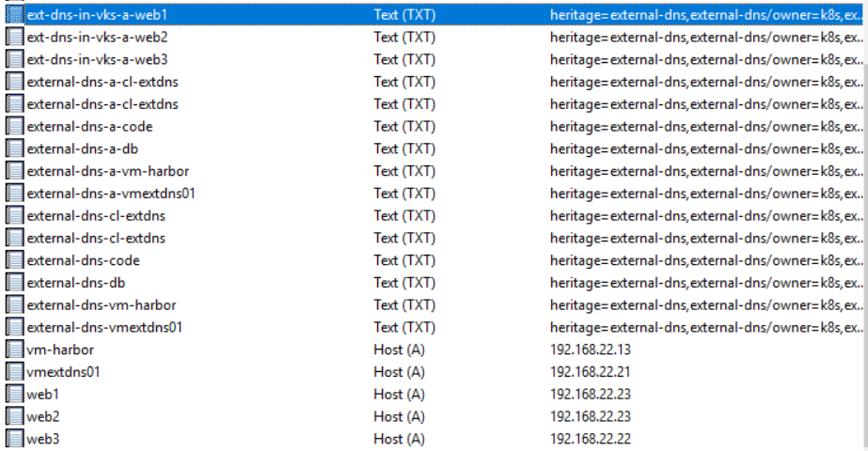Click the record icon for external-dns-a-vm-harbor
This screenshot has height=451, width=868.
point(14,171)
